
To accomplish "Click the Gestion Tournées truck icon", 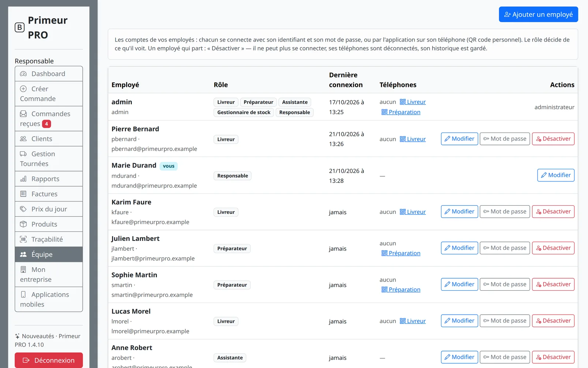I will (x=23, y=154).
